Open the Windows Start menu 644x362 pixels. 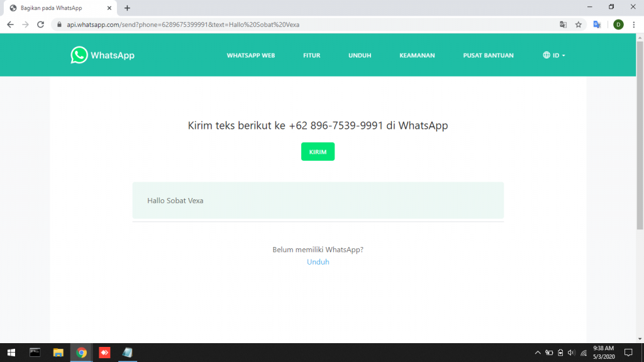coord(11,353)
